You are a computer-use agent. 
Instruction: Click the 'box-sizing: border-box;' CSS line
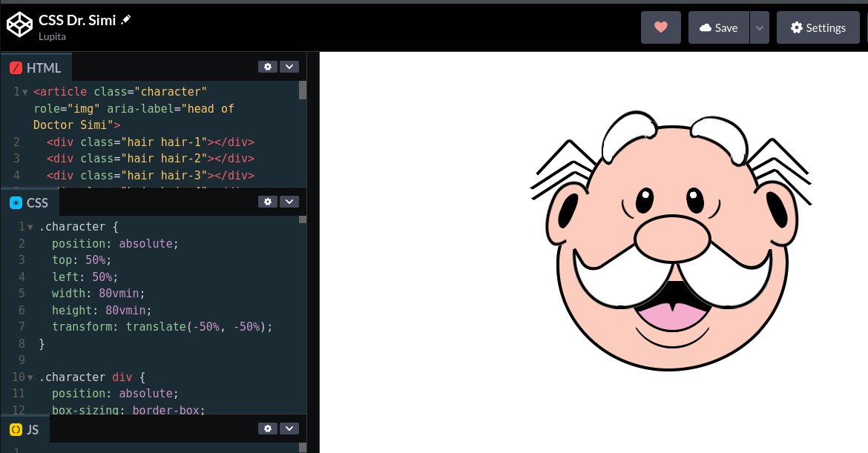click(x=128, y=411)
